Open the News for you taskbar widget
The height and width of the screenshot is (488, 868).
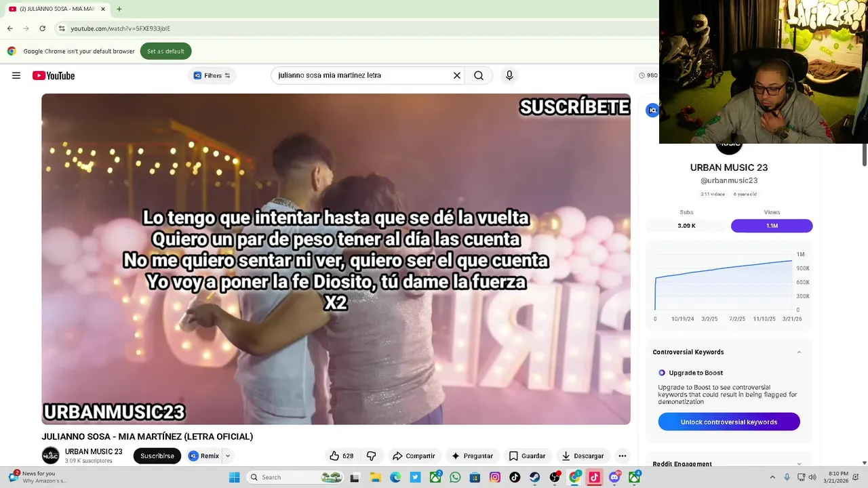coord(37,477)
